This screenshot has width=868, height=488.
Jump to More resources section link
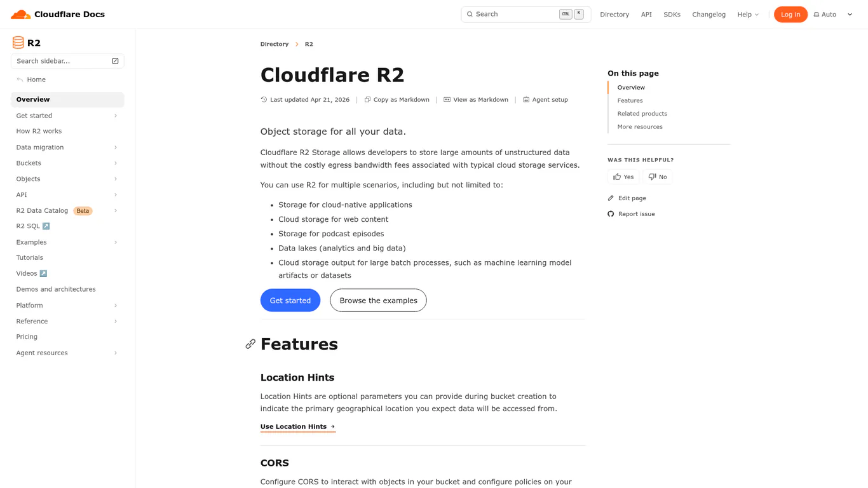click(x=640, y=127)
